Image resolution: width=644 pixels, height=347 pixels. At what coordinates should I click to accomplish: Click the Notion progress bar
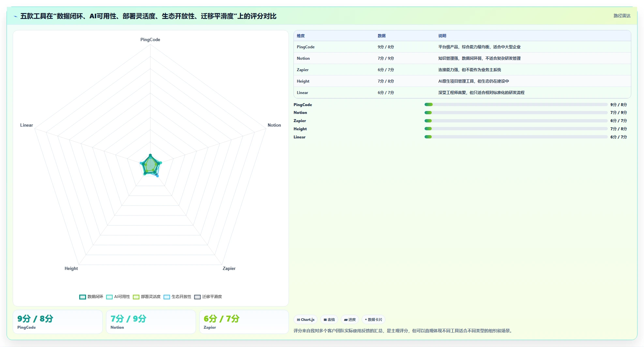coord(516,113)
